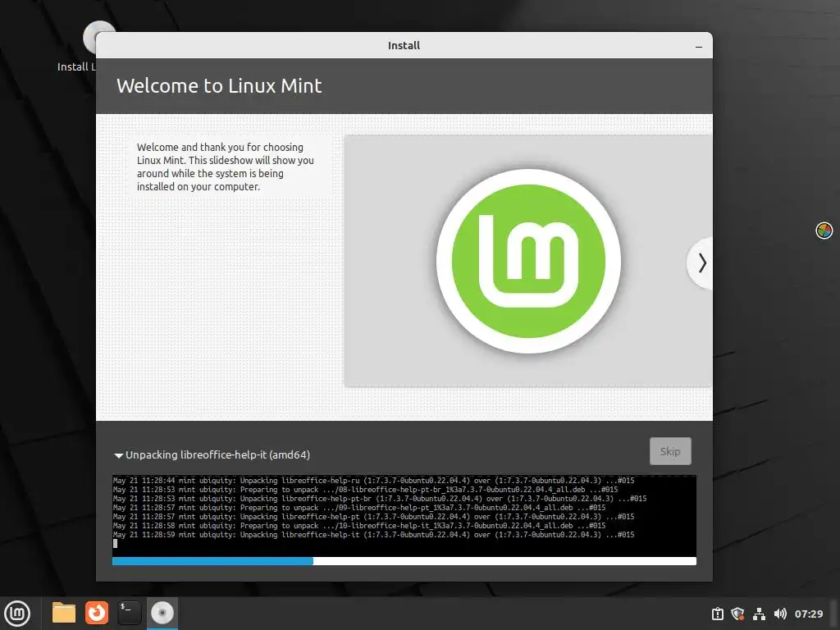Advance the slideshow with the right arrow

(x=701, y=263)
